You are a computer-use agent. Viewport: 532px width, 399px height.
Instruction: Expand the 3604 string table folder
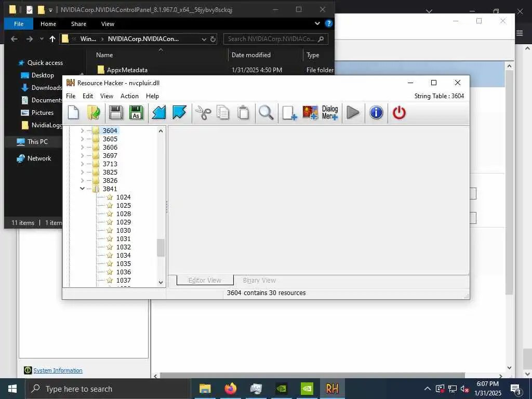[82, 130]
